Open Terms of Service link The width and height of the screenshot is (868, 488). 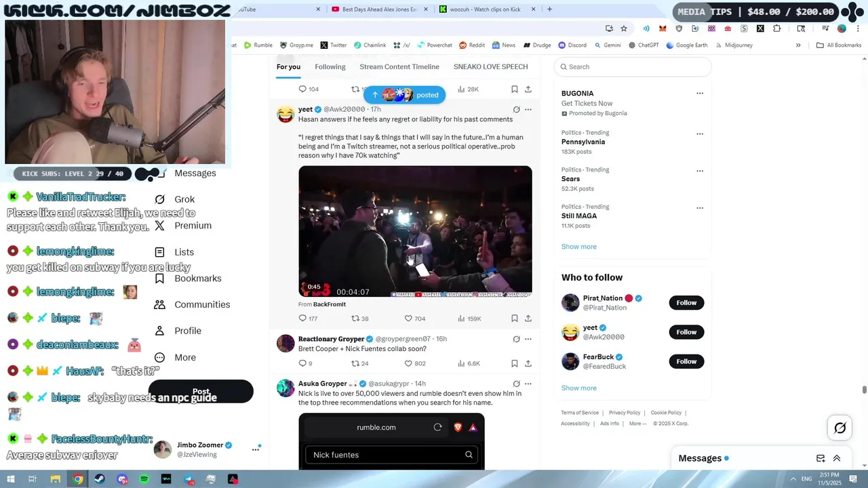click(x=580, y=413)
